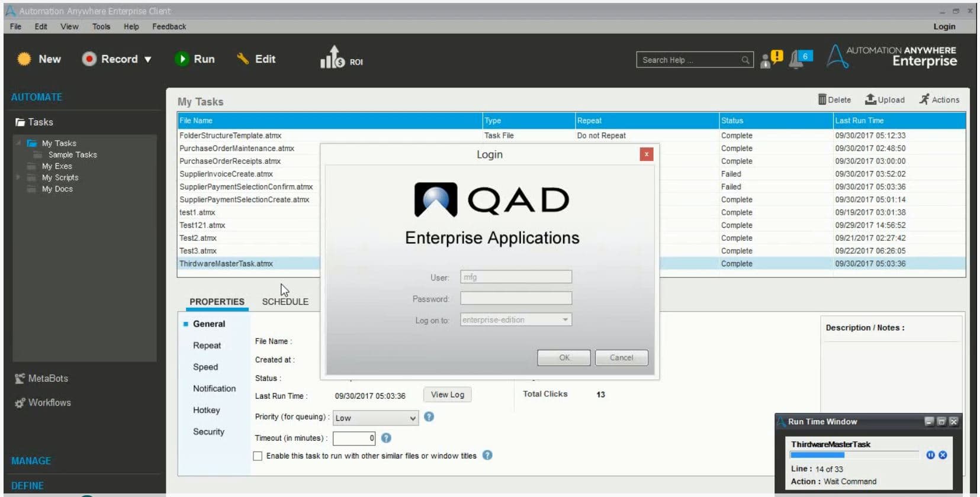
Task: Open the notifications bell icon
Action: [x=800, y=59]
